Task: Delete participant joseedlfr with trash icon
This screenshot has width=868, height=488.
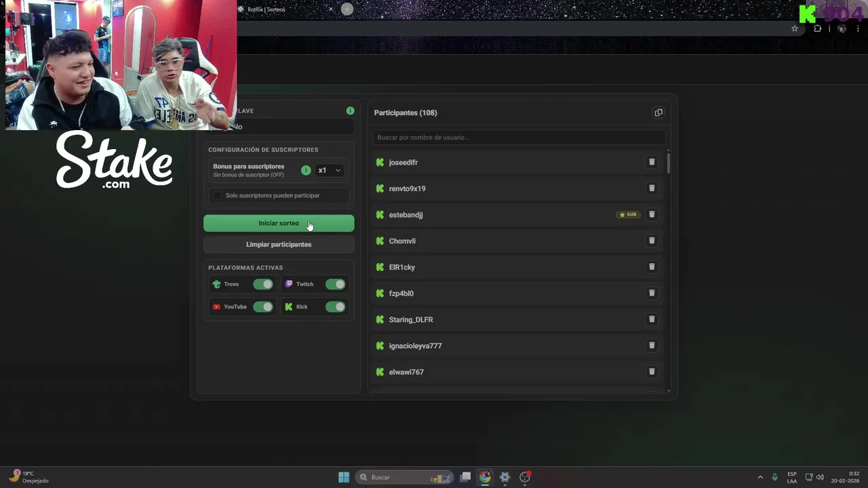Action: 652,162
